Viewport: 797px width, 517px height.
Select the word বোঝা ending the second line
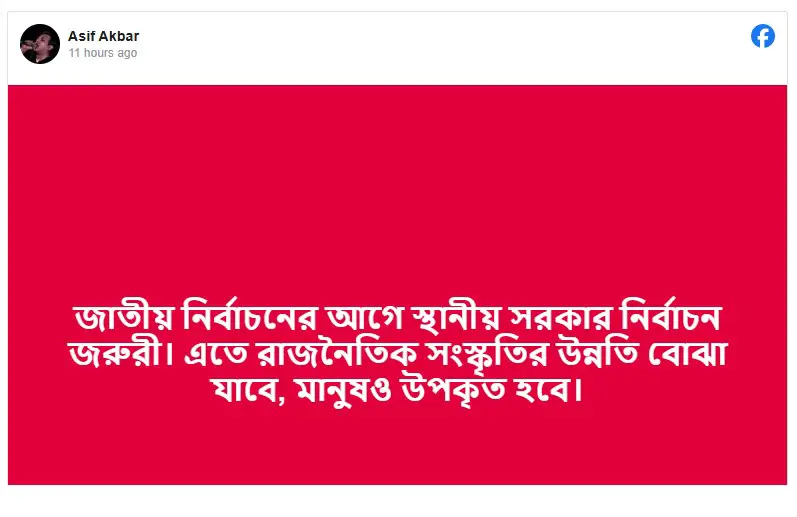(687, 353)
